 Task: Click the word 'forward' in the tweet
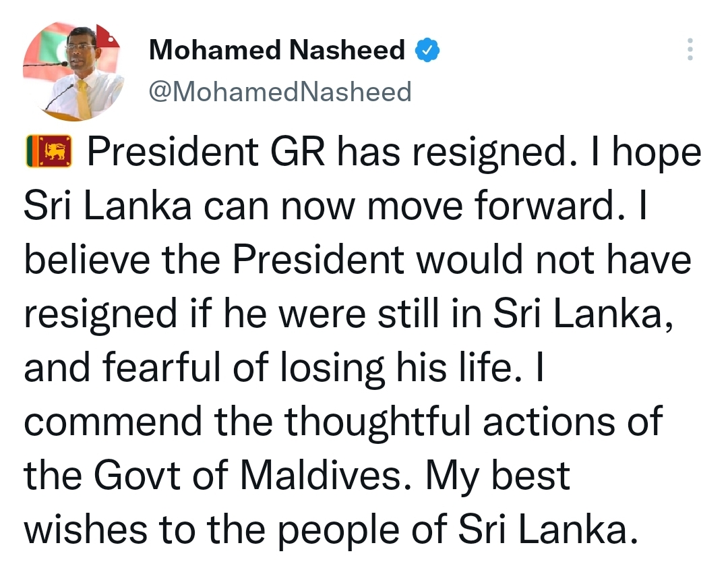(544, 206)
